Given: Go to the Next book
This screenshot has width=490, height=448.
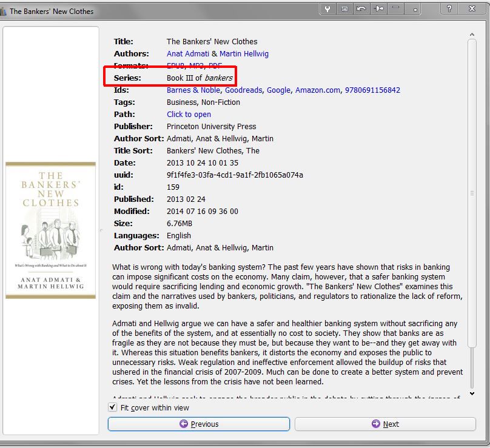Looking at the screenshot, I should [385, 424].
